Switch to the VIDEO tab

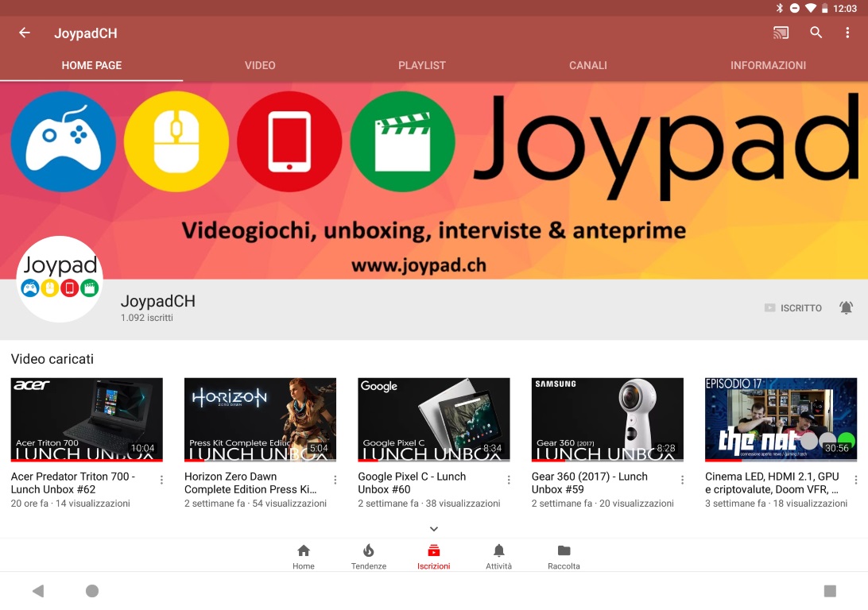260,65
